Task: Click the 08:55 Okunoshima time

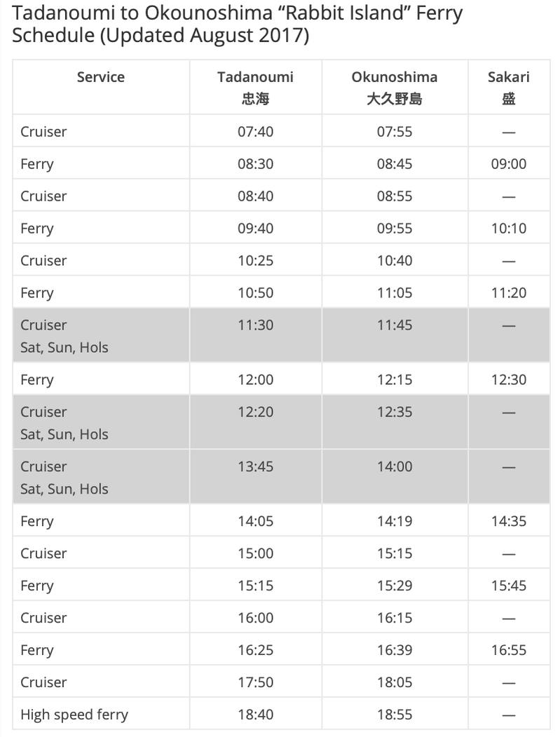Action: (395, 196)
